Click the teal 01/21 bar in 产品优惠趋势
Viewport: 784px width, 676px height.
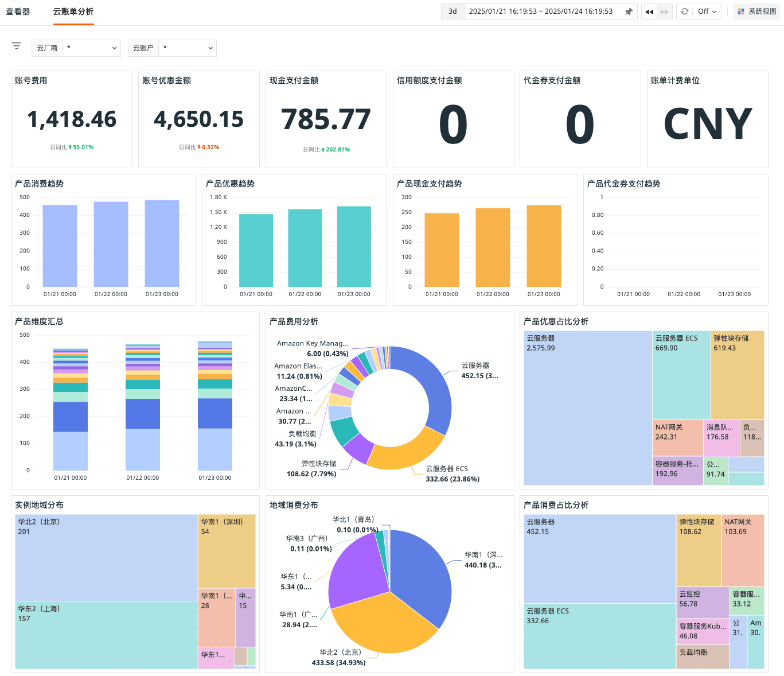tap(256, 250)
